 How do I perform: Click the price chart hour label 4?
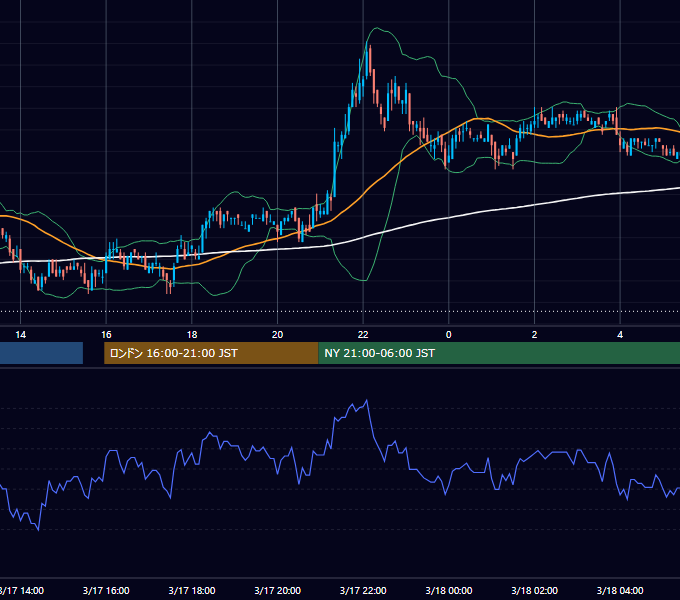click(x=620, y=335)
